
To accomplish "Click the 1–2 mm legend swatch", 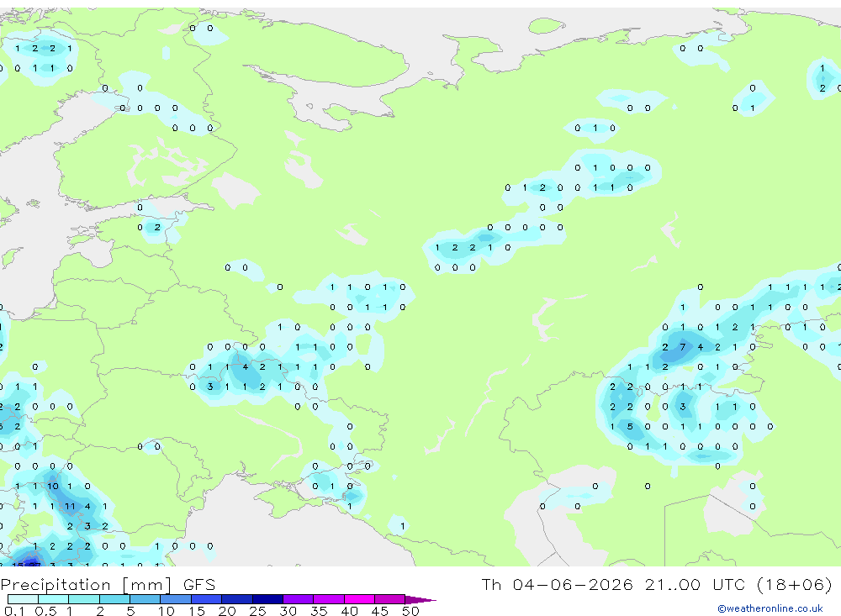I will point(84,599).
